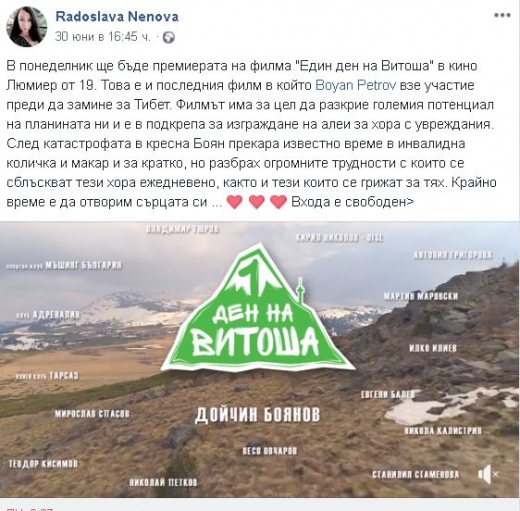Click the Мирослав Спасов credit in the video
This screenshot has width=520, height=511.
92,414
